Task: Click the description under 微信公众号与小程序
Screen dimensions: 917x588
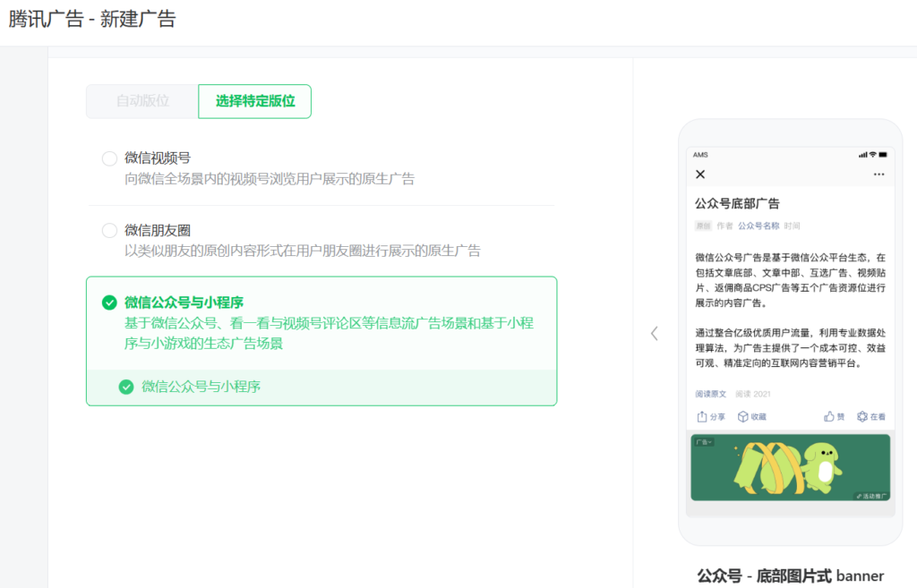Action: tap(329, 333)
